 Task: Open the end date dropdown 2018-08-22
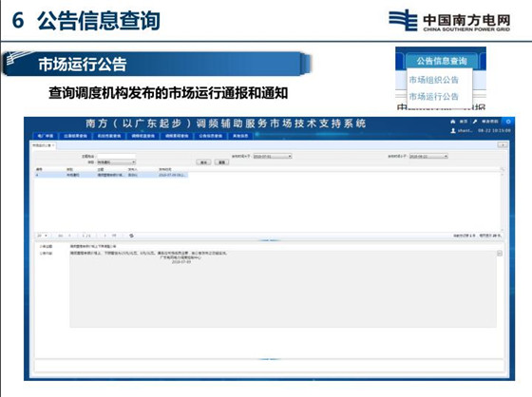coord(428,156)
